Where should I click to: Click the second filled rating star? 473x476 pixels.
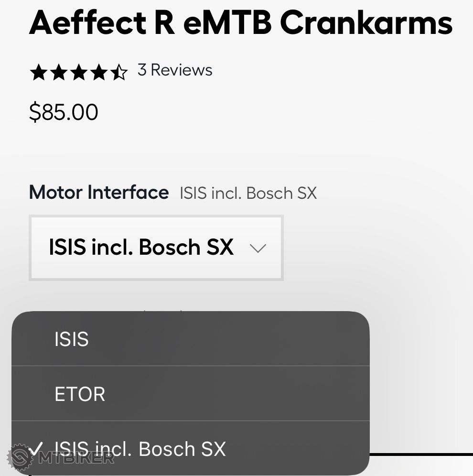tap(58, 73)
